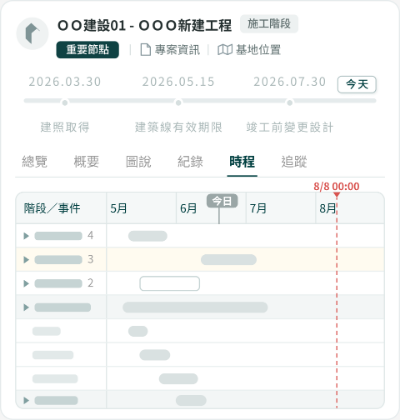Expand the shaded group row without a count
Viewport: 400px width, 420px height.
pyautogui.click(x=26, y=307)
